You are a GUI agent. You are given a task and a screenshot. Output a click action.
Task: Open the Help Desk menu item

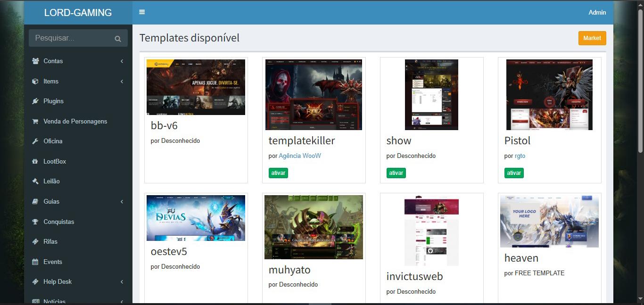pyautogui.click(x=78, y=281)
